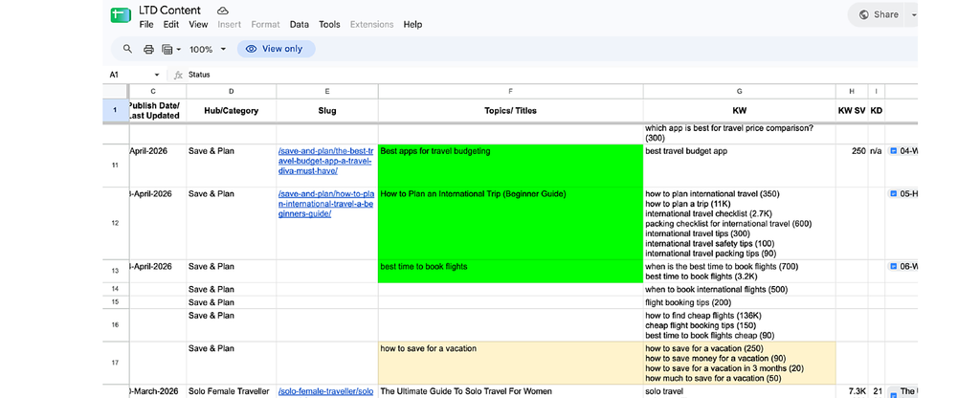This screenshot has height=398, width=980.
Task: Click the Slug header cell
Action: pos(327,111)
